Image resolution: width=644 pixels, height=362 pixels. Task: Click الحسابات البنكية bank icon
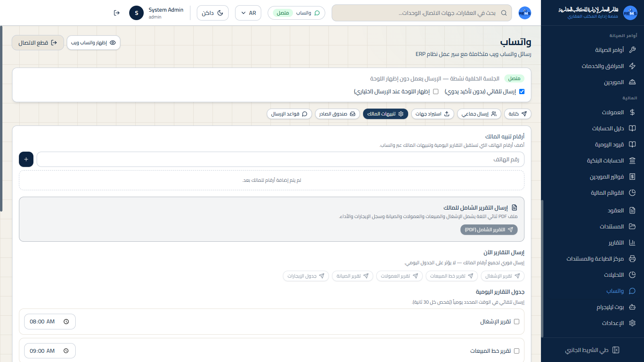[x=632, y=160]
